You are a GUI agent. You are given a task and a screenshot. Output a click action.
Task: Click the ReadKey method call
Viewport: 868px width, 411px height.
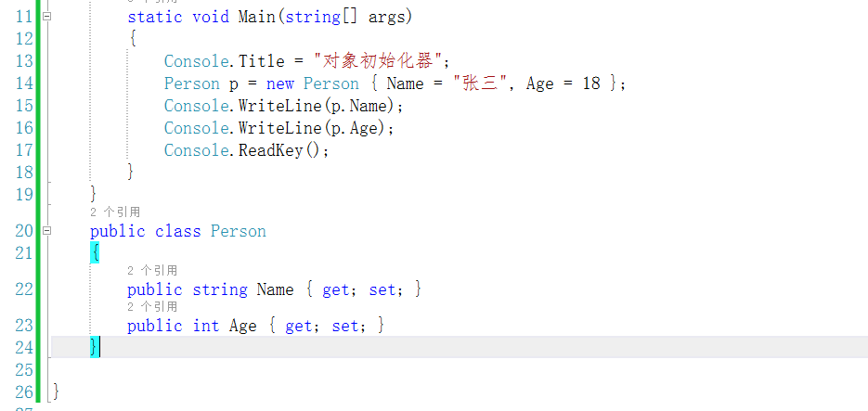tap(270, 150)
